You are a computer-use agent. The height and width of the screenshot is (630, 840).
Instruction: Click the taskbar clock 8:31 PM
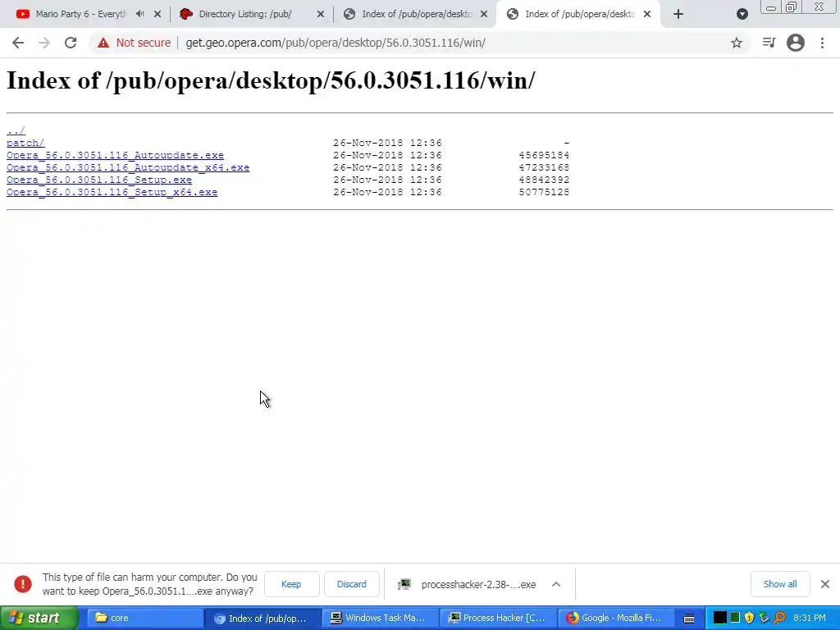pyautogui.click(x=810, y=618)
